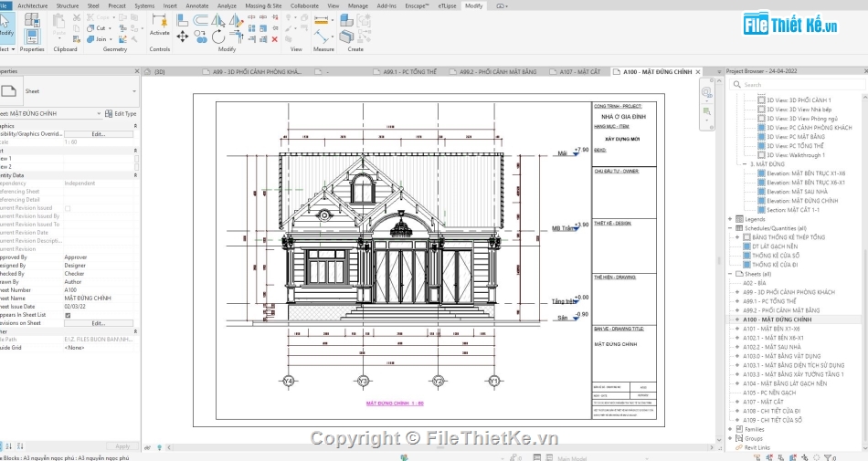
Task: Click the navigation wheel icon in view
Action: click(x=707, y=93)
